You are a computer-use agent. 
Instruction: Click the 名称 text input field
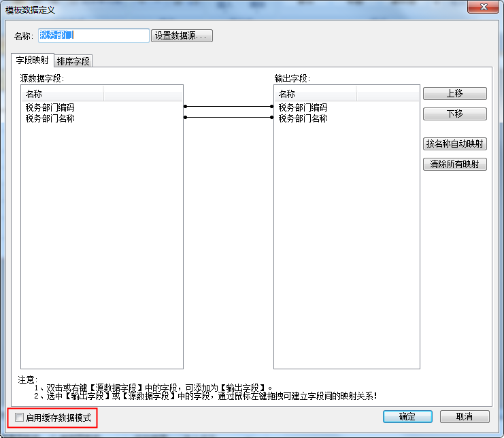pos(93,36)
